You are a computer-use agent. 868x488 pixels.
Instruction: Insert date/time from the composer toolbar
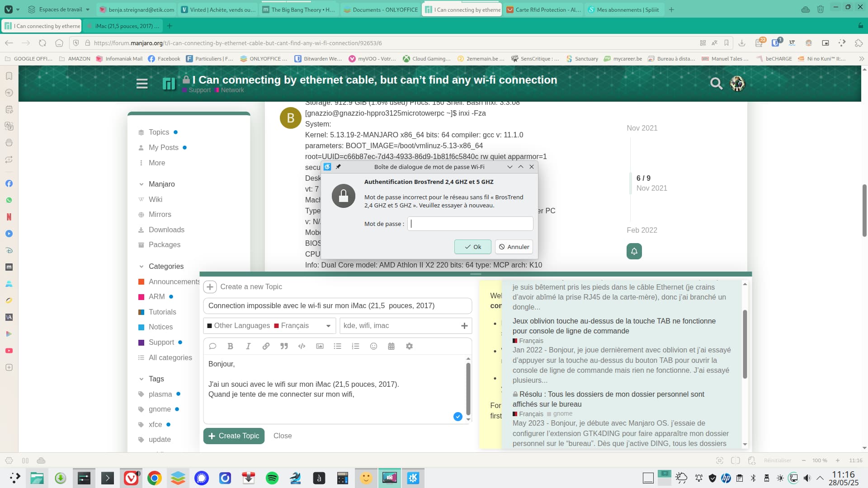pyautogui.click(x=391, y=346)
